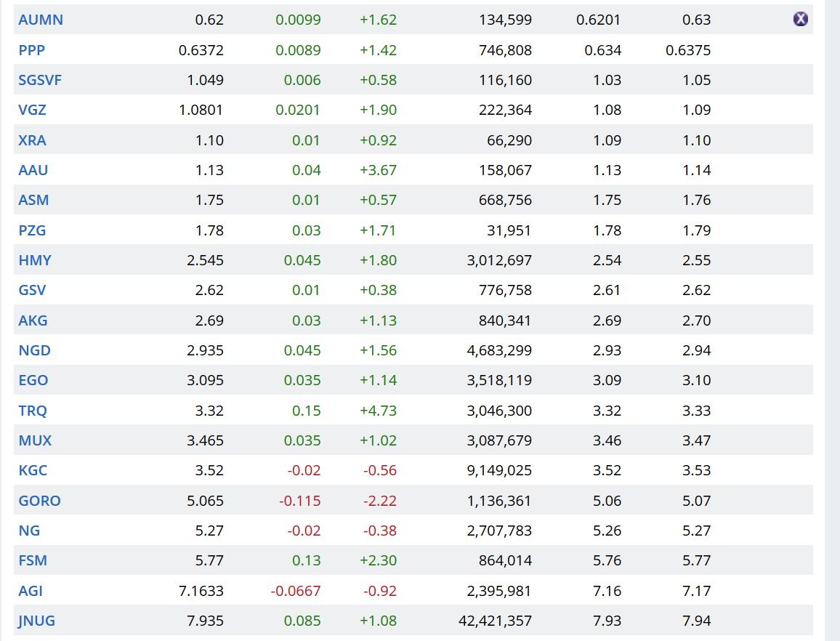Select the SGSVF ticker symbol
This screenshot has height=641, width=840.
click(40, 80)
